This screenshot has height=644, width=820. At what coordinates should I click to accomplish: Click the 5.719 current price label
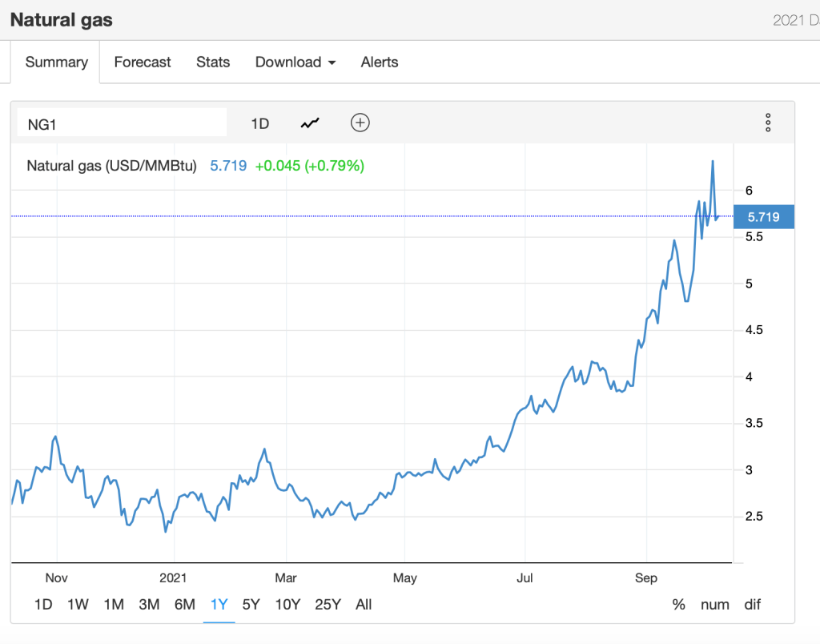763,216
